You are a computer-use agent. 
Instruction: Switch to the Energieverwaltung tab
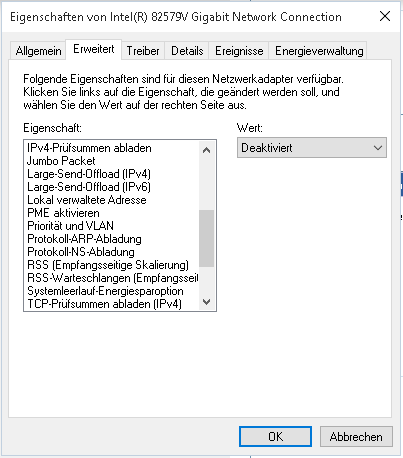click(x=319, y=51)
